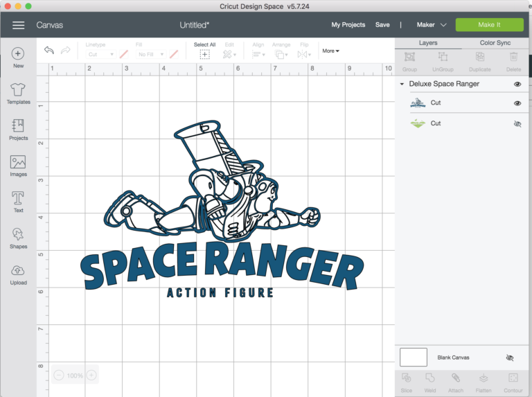The height and width of the screenshot is (397, 532).
Task: Select the space ranger Cut layer thumbnail
Action: pyautogui.click(x=418, y=103)
